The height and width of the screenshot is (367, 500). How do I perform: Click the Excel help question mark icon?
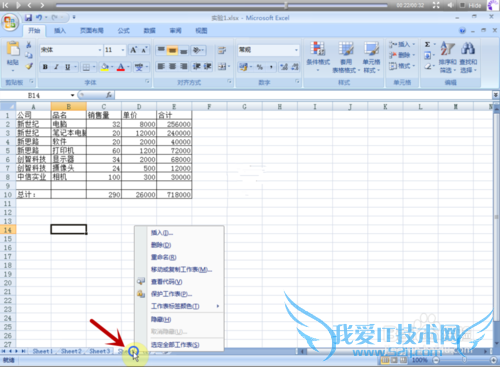pyautogui.click(x=462, y=31)
